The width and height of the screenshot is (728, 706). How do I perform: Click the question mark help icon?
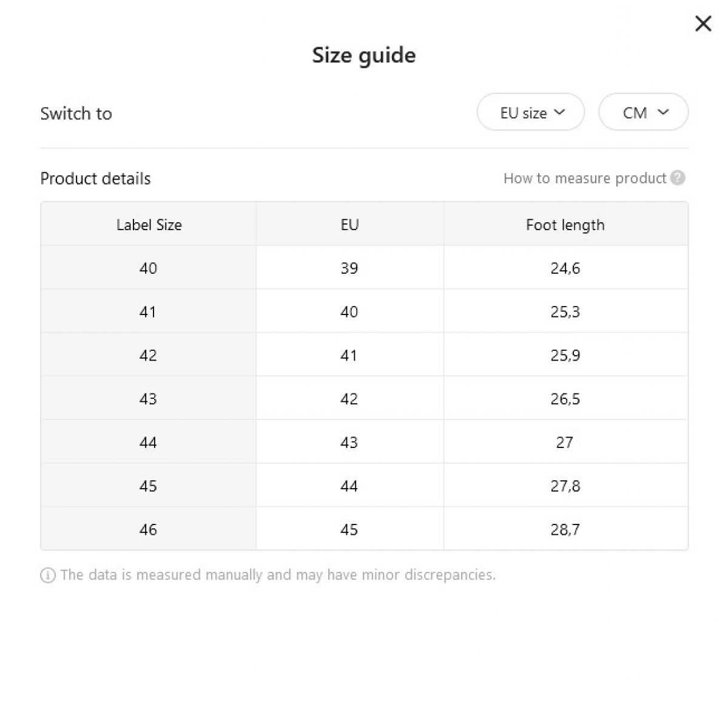point(678,178)
